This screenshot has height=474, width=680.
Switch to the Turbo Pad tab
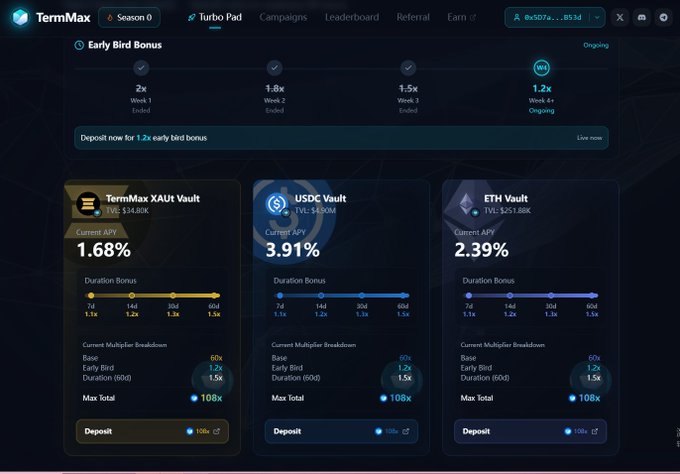215,17
